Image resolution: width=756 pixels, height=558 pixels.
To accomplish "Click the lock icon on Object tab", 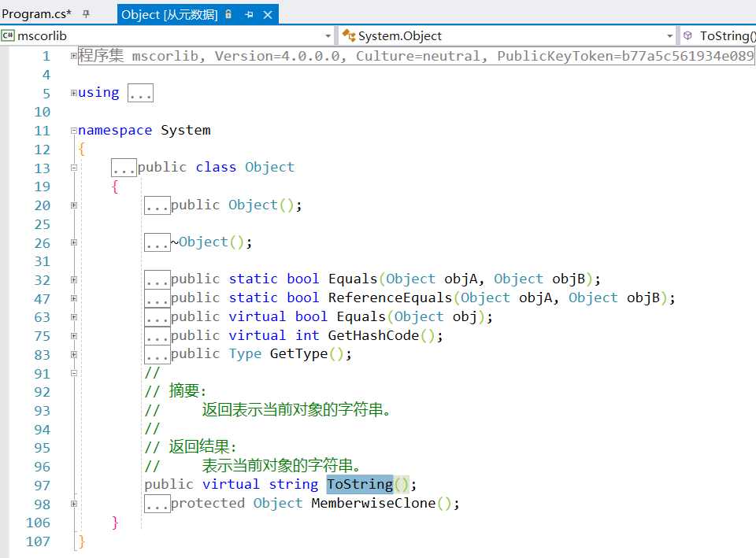I will coord(228,14).
